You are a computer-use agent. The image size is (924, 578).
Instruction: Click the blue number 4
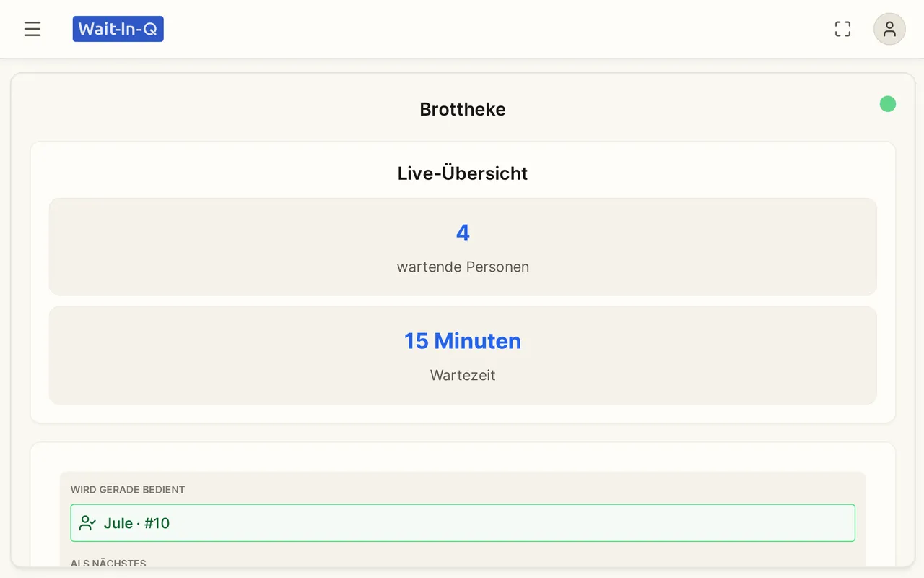(463, 233)
